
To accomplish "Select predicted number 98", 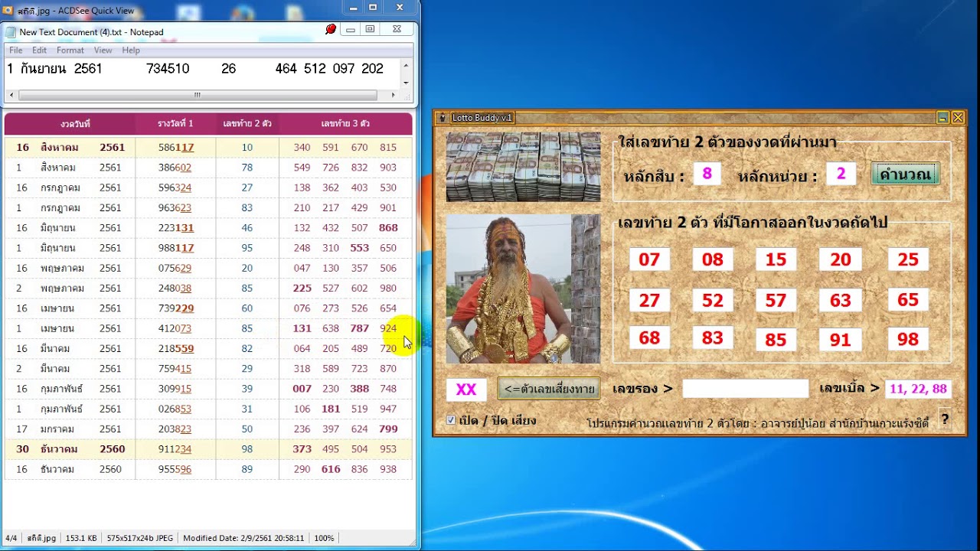I will [908, 338].
